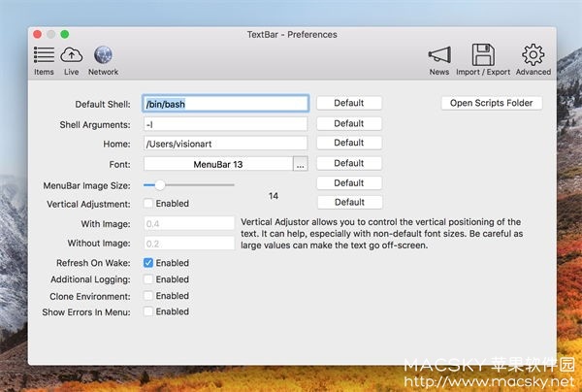Open Import / Export floppy disk pane
This screenshot has height=392, width=582.
coord(483,60)
